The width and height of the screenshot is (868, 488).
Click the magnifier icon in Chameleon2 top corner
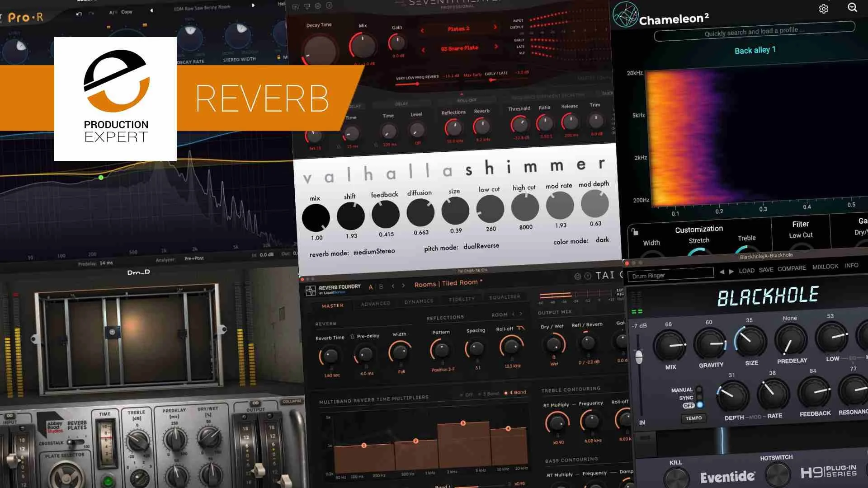tap(853, 8)
